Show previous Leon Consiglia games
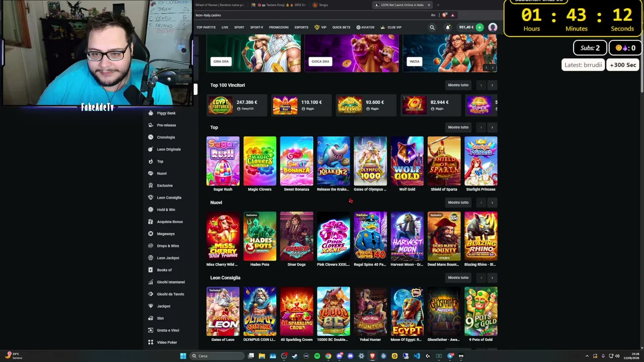 (481, 278)
